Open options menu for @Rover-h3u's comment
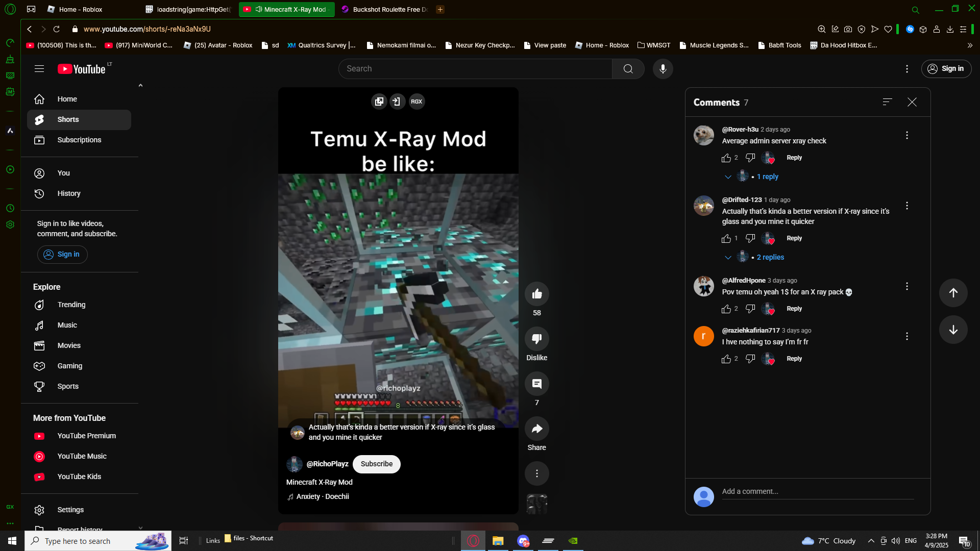980x551 pixels. pyautogui.click(x=907, y=135)
